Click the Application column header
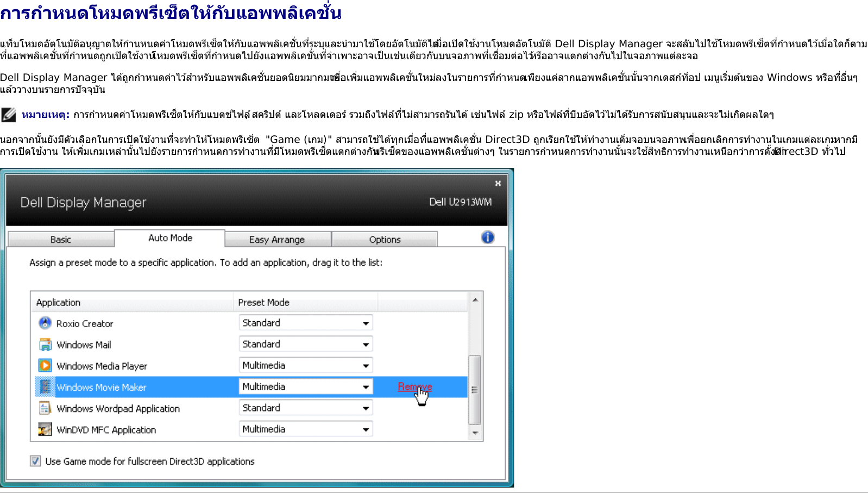This screenshot has width=868, height=493. (132, 302)
